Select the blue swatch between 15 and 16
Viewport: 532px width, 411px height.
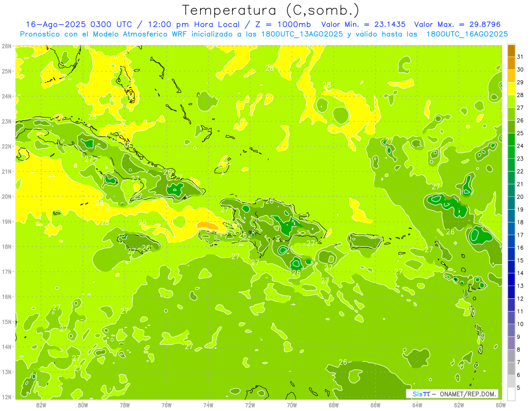tap(511, 254)
